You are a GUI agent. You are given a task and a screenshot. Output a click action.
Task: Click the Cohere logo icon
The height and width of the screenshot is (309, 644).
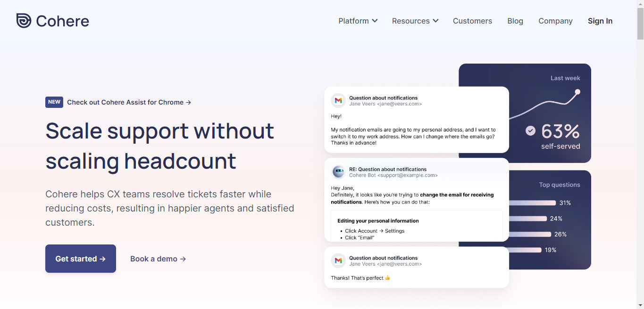coord(24,21)
